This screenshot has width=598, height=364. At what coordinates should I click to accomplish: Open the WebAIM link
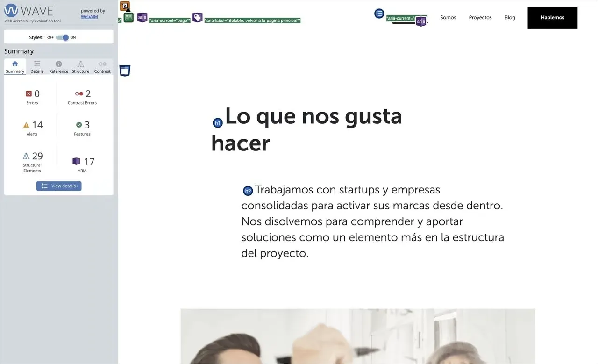(x=89, y=16)
